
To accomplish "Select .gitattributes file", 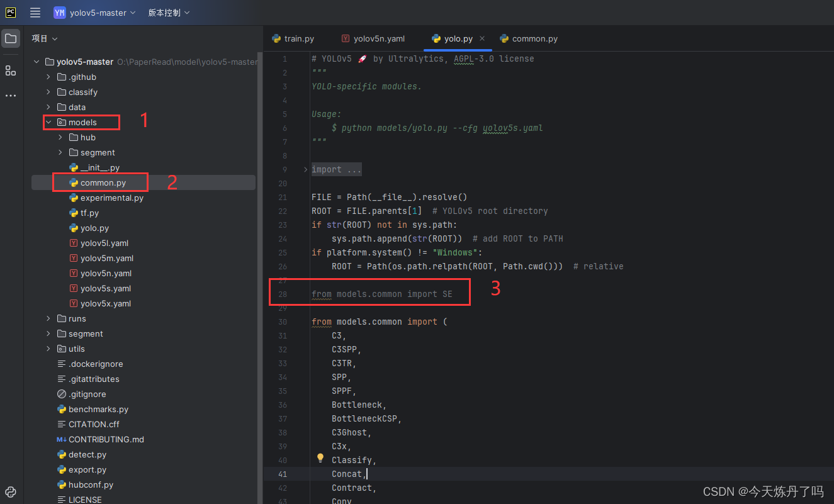I will tap(88, 379).
